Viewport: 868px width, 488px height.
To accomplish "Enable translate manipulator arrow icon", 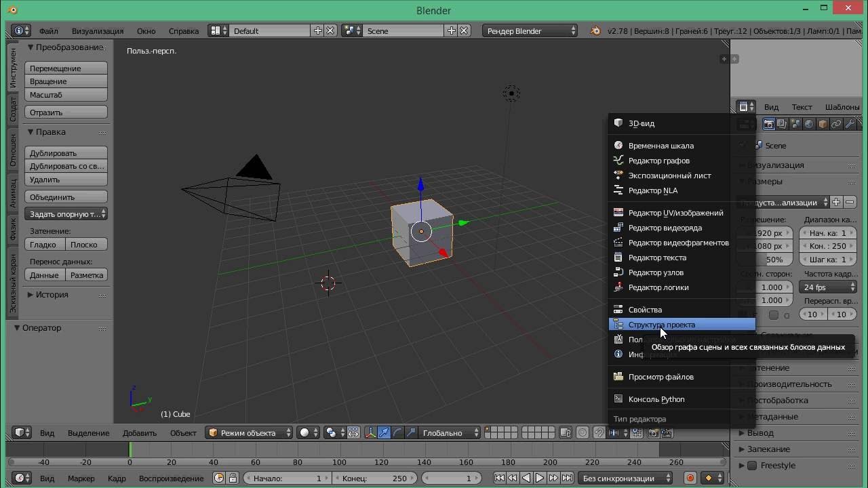I will click(x=384, y=433).
